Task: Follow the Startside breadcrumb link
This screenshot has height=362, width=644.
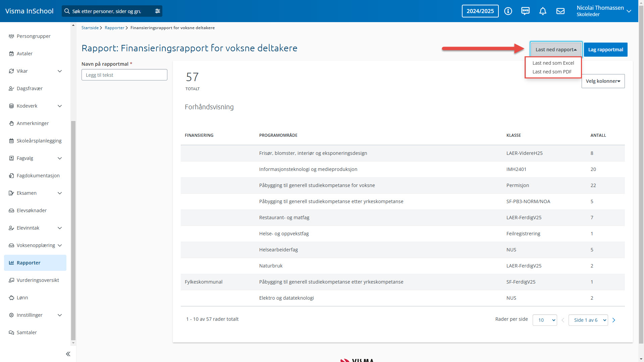Action: 90,28
